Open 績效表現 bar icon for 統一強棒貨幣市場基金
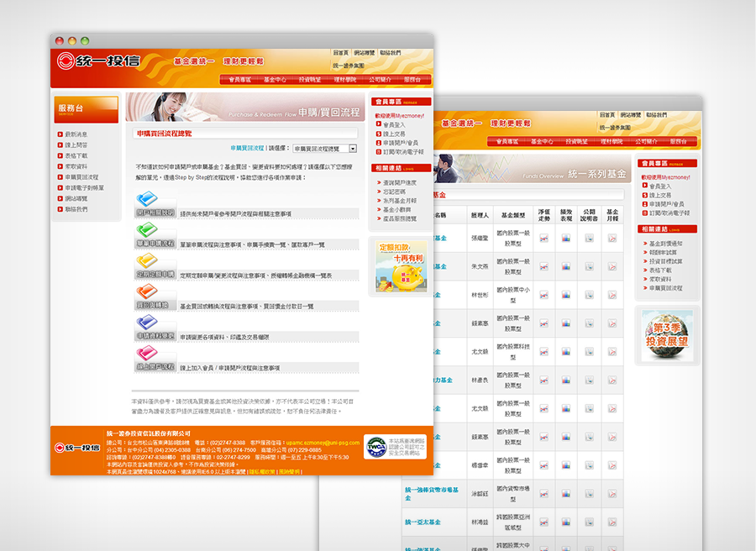This screenshot has width=756, height=551. pos(566,494)
